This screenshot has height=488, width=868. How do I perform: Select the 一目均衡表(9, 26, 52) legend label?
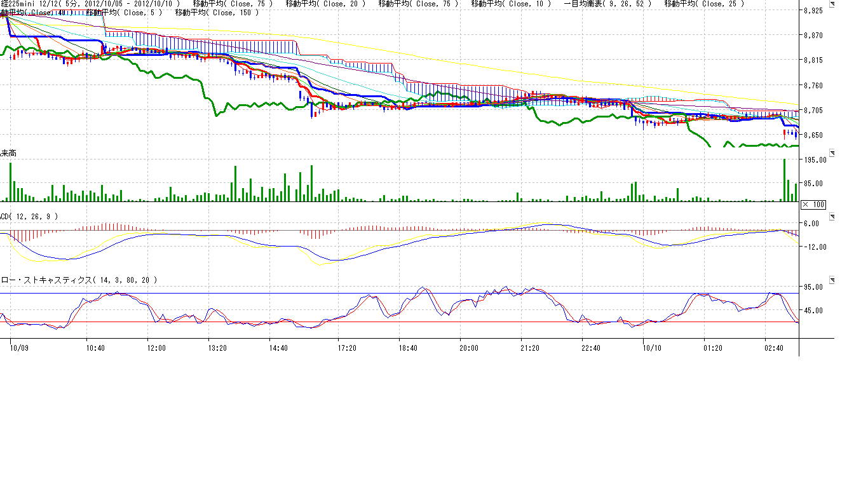(x=607, y=4)
